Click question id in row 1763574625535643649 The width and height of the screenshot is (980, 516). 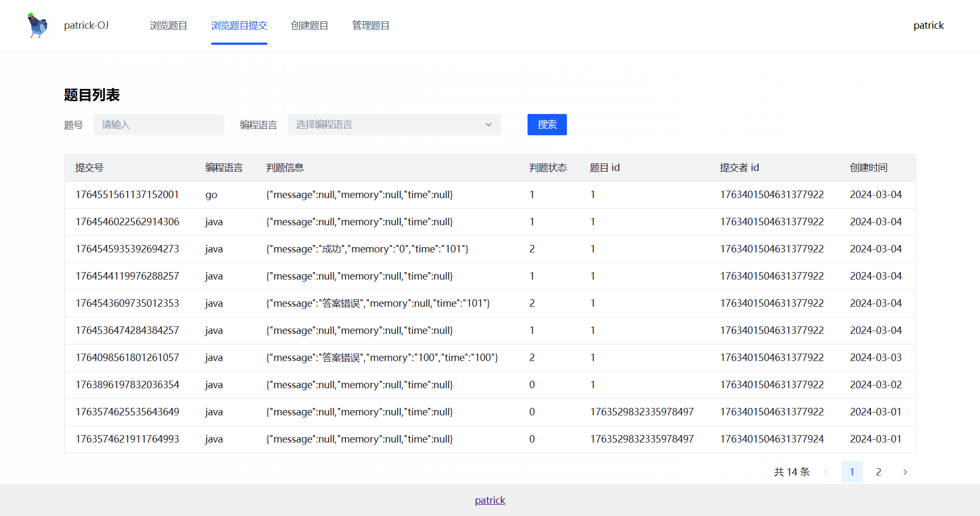click(642, 412)
